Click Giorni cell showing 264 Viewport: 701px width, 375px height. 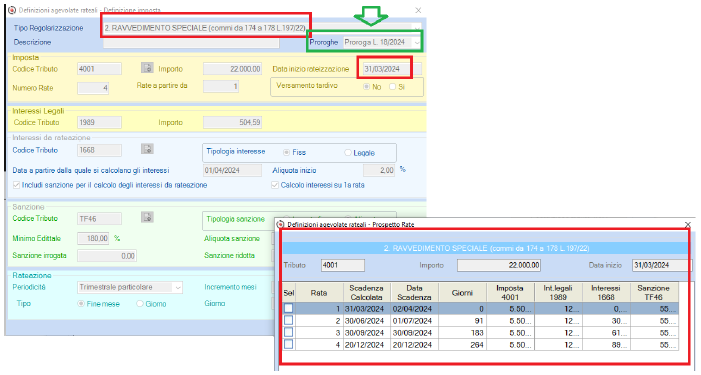(x=462, y=345)
